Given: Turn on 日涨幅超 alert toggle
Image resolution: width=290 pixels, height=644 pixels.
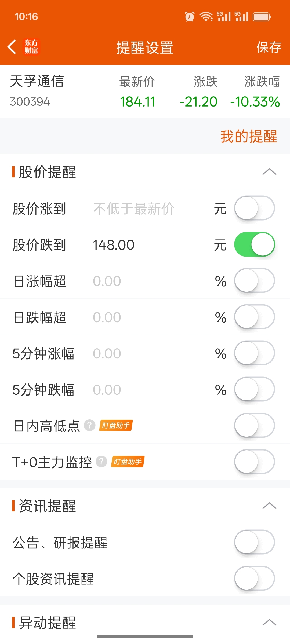Looking at the screenshot, I should pyautogui.click(x=255, y=281).
